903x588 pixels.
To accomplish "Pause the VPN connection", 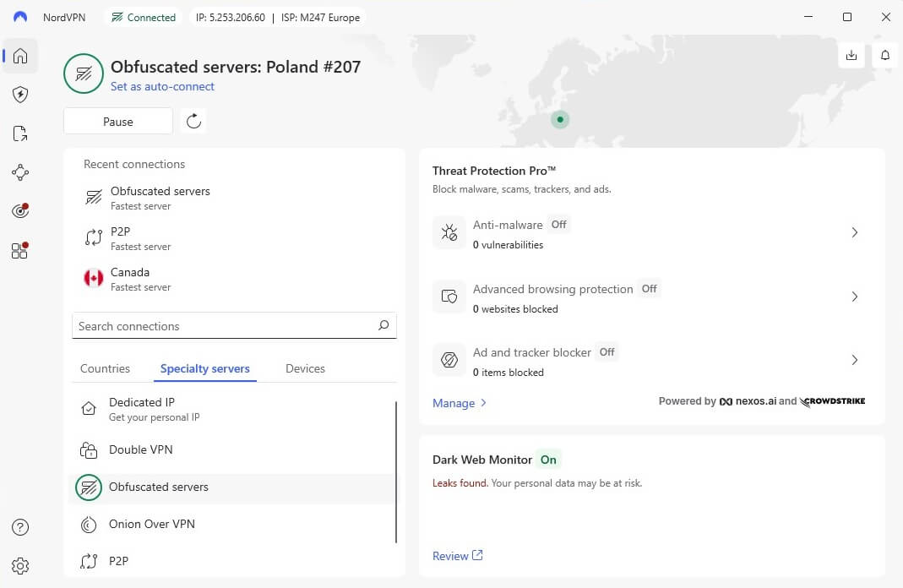I will [117, 121].
